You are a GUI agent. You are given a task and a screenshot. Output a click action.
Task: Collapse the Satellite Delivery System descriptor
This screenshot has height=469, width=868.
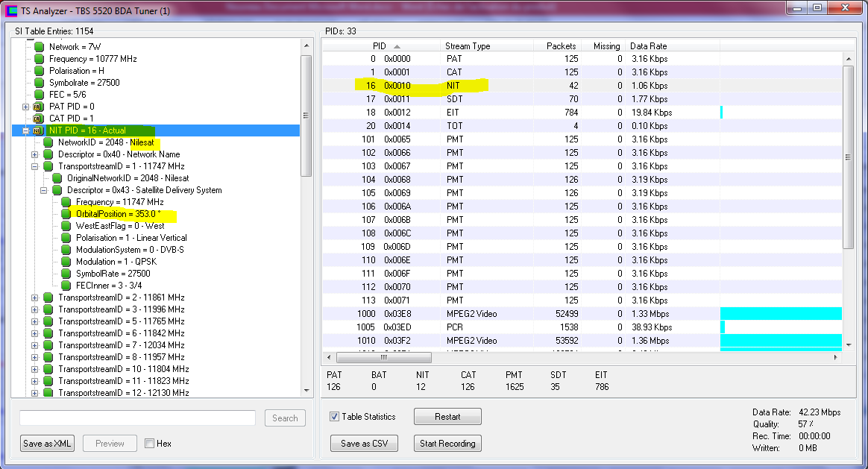coord(44,190)
